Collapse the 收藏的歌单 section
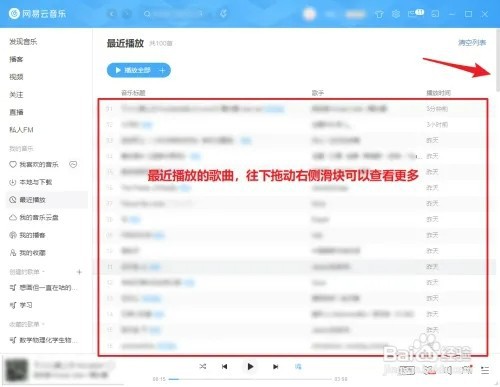 27,324
